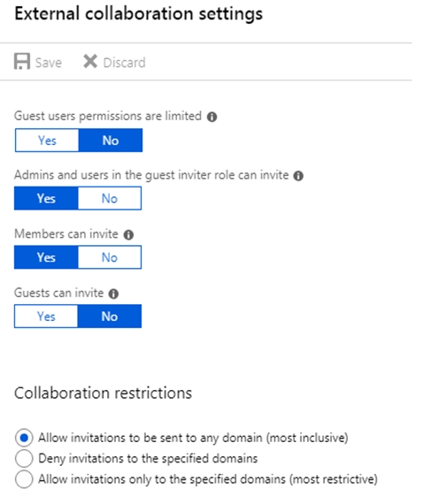Select Allow invitations to any domain radio
This screenshot has width=431, height=504.
(x=24, y=438)
